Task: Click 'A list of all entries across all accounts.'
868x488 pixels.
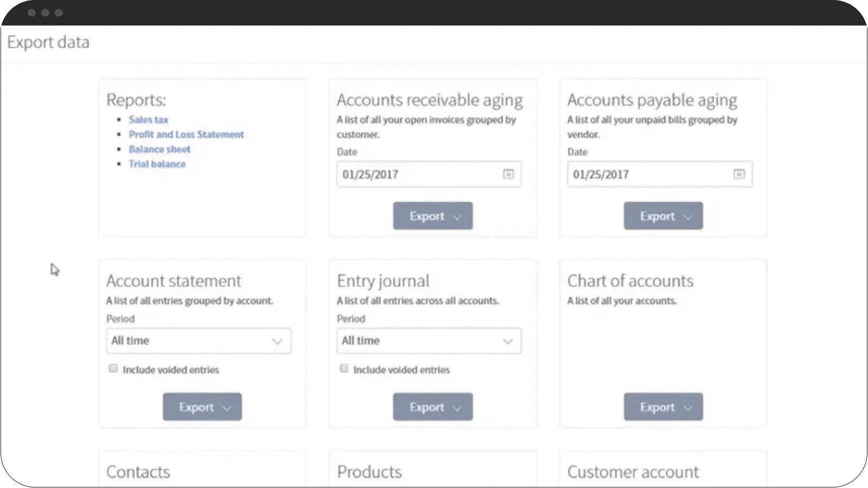Action: coord(418,301)
